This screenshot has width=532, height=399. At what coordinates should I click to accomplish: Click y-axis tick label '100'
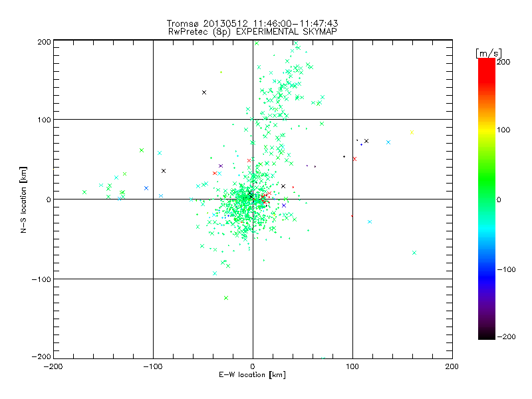coord(44,120)
